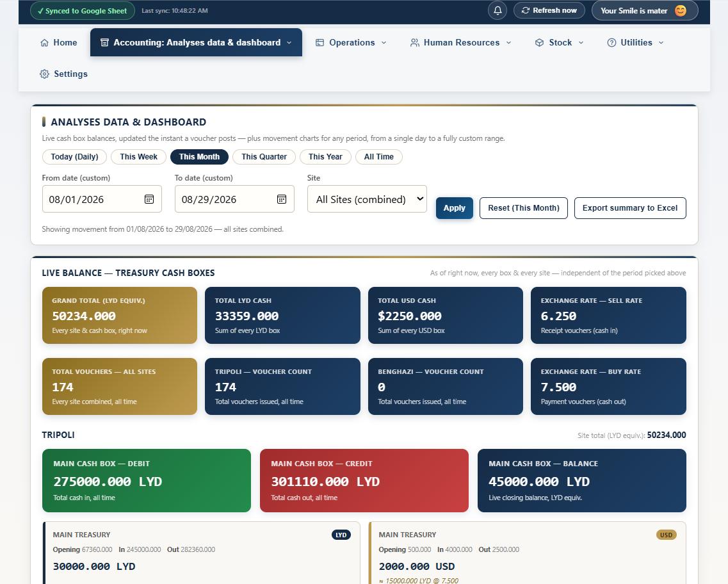Click the Apply button
Image resolution: width=728 pixels, height=584 pixels.
pyautogui.click(x=454, y=208)
